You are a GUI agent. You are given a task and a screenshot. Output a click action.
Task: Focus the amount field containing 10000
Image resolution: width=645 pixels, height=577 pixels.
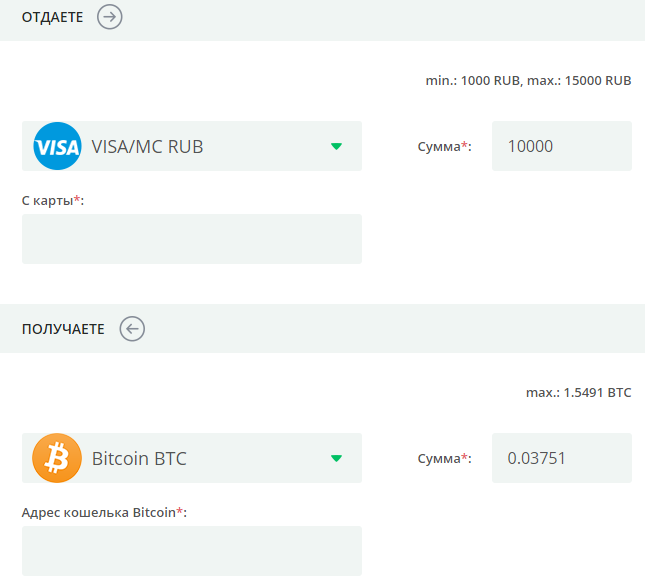[561, 147]
